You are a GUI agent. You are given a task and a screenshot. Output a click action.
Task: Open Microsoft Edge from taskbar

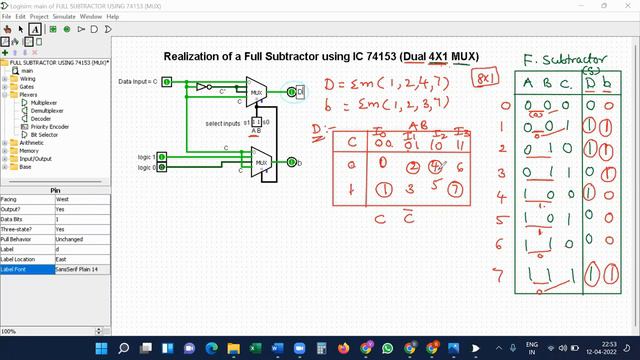coord(211,349)
